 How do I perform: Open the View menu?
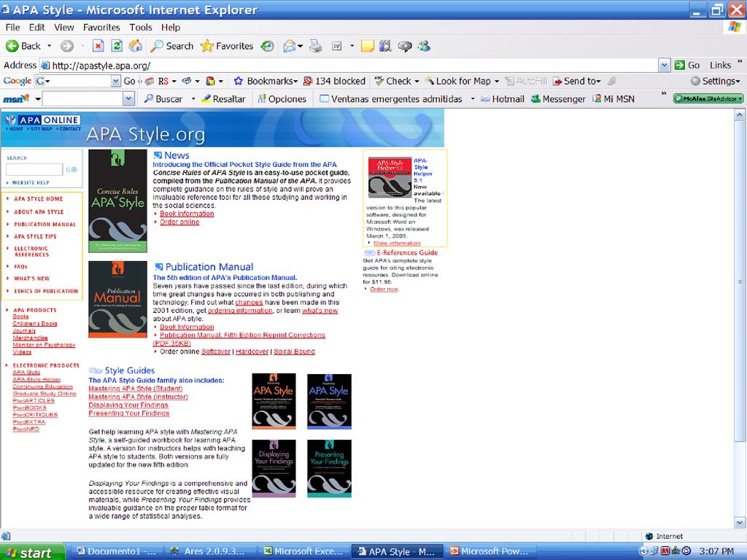[64, 27]
